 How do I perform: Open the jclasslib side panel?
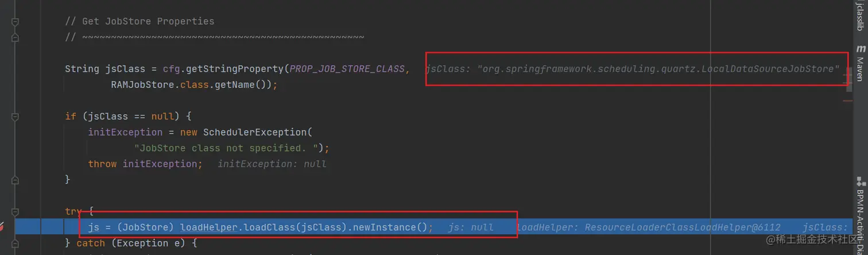(x=860, y=16)
